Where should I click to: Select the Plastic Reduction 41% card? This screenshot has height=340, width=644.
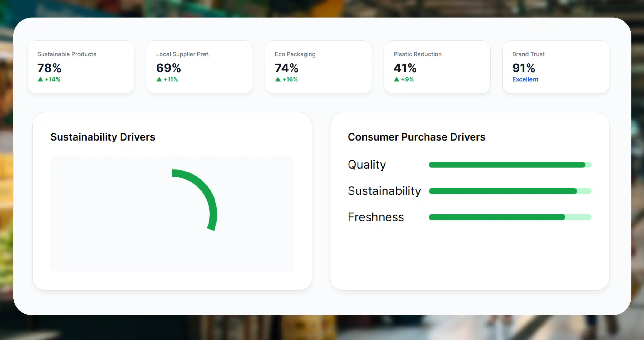point(437,67)
